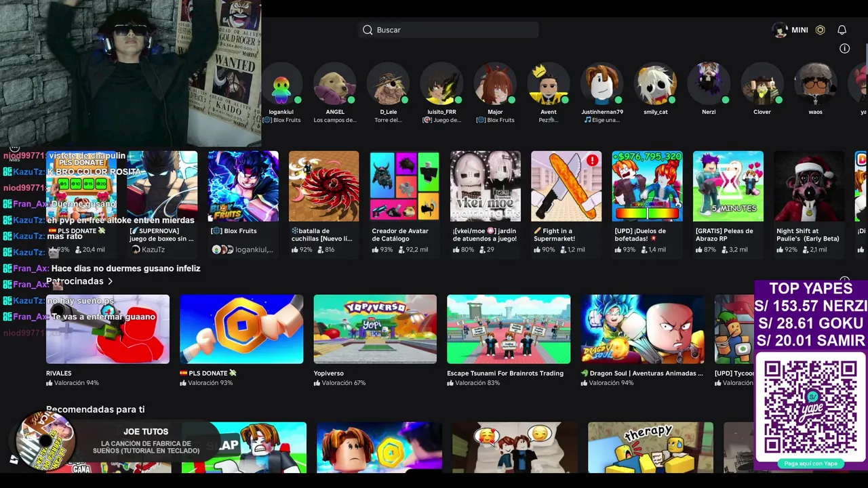Click the Dragon Soul Aventuras Animadas title
Viewport: 868px width, 488px height.
point(642,373)
